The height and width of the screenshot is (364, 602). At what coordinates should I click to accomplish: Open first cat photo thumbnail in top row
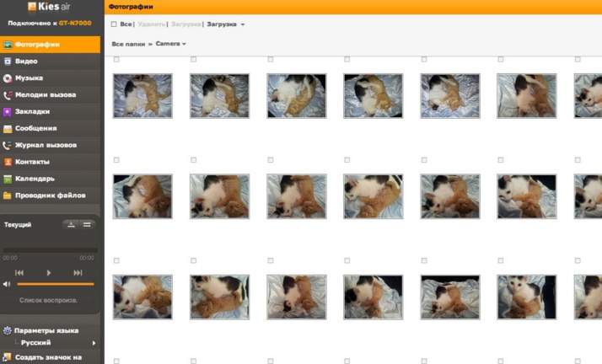(142, 96)
